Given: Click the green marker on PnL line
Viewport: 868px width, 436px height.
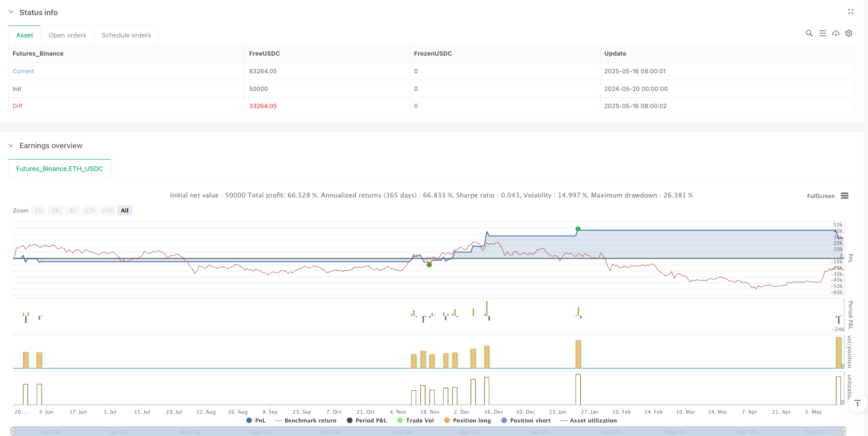Looking at the screenshot, I should [578, 229].
